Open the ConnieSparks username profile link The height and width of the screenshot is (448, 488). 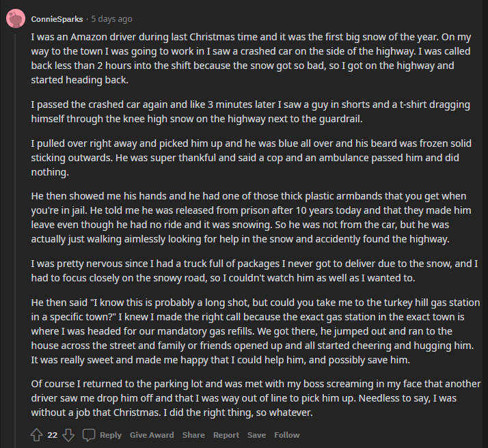57,19
